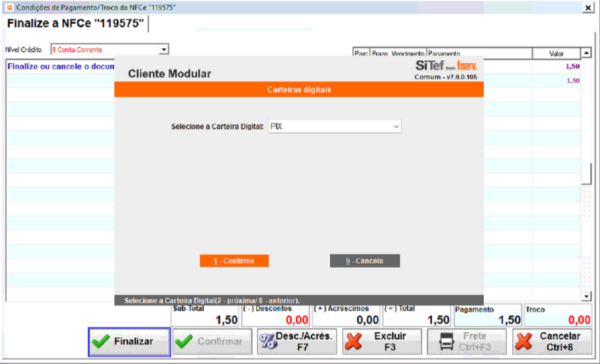Open the Carteira Digital PIX dropdown
Screen dimensions: 600x364
coord(334,127)
